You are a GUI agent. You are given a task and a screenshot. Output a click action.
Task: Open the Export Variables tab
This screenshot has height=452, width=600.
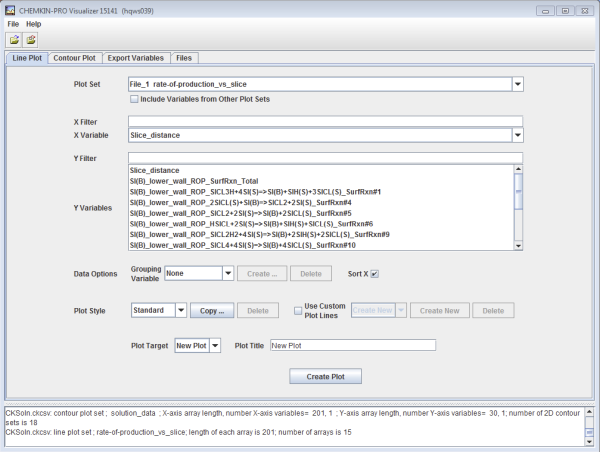click(x=136, y=58)
